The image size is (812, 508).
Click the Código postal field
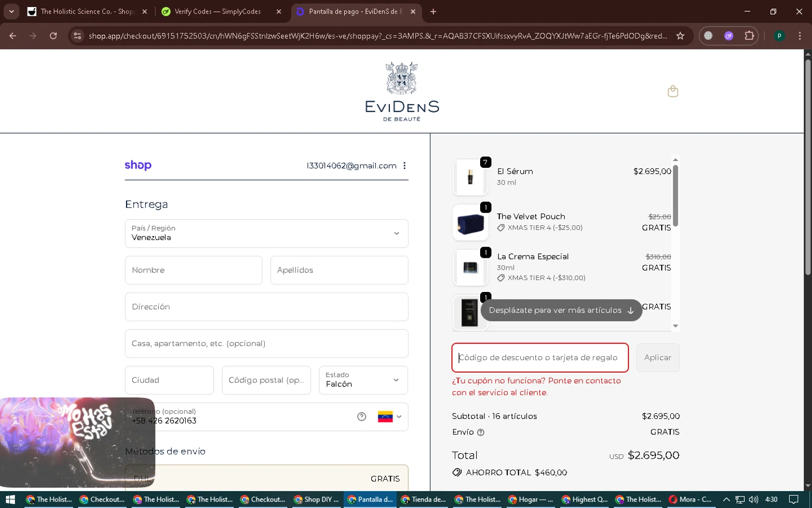point(266,380)
